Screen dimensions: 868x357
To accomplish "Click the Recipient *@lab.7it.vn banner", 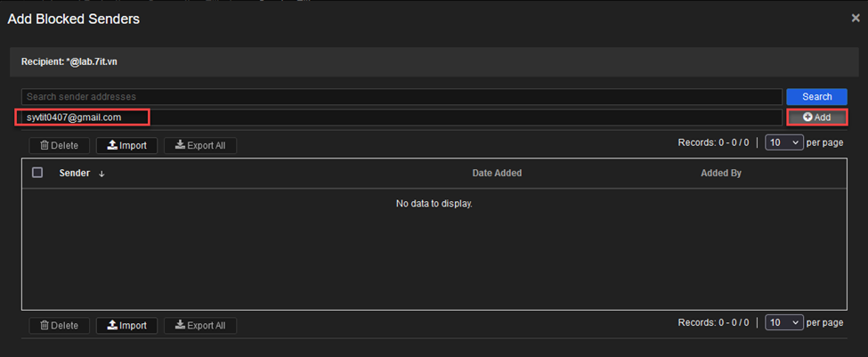I will pos(434,62).
